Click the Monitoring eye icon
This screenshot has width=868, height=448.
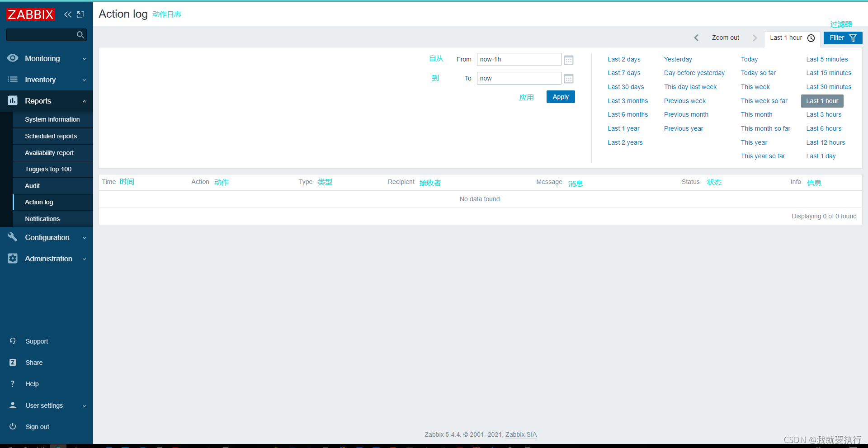13,58
